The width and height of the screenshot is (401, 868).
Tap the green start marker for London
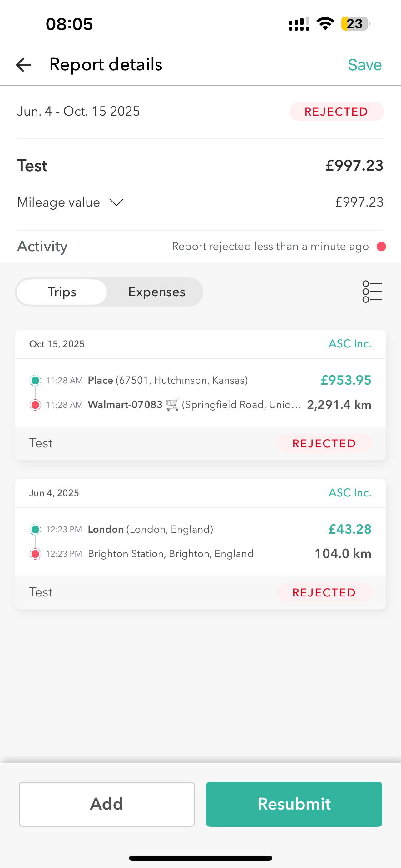[35, 529]
